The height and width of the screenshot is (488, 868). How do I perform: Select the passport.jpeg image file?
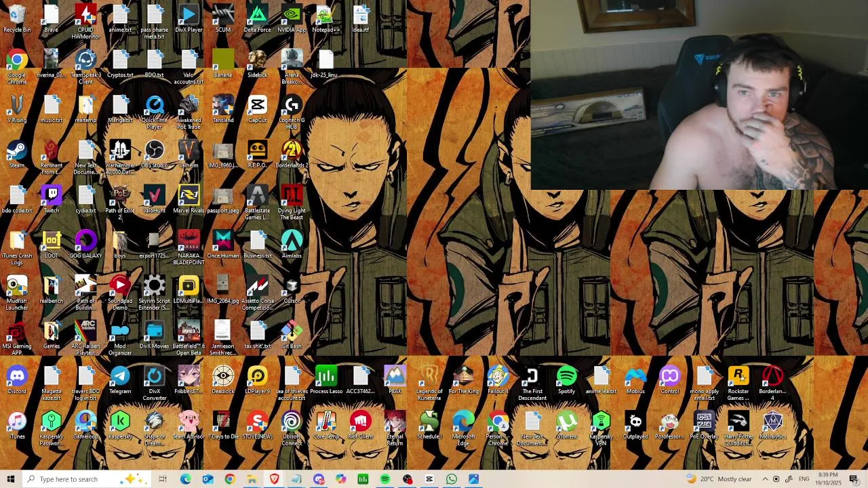(x=223, y=200)
